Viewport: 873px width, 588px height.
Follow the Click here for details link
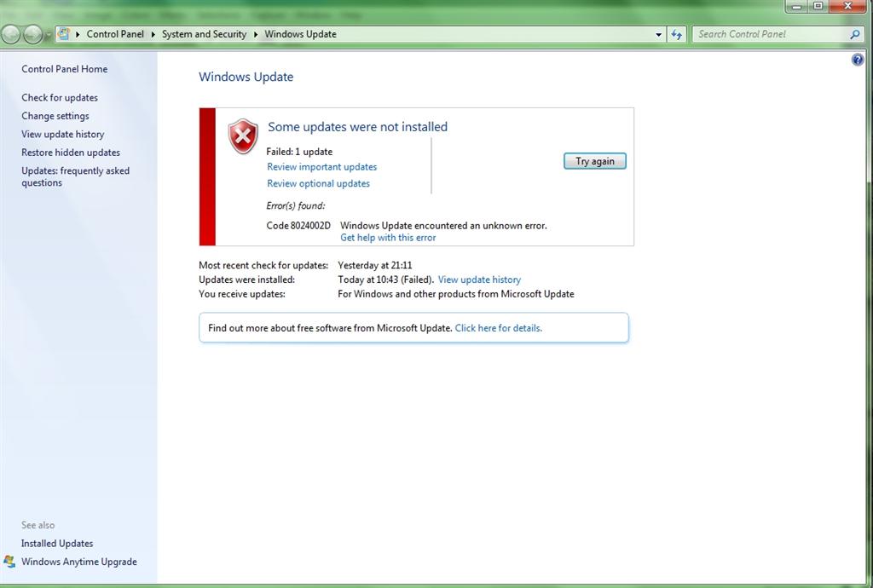(498, 328)
